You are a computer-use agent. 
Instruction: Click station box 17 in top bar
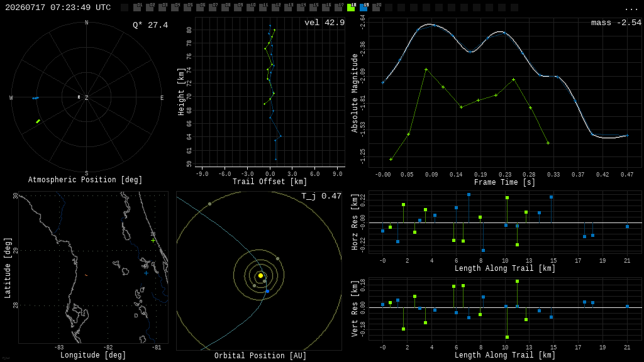(x=338, y=8)
